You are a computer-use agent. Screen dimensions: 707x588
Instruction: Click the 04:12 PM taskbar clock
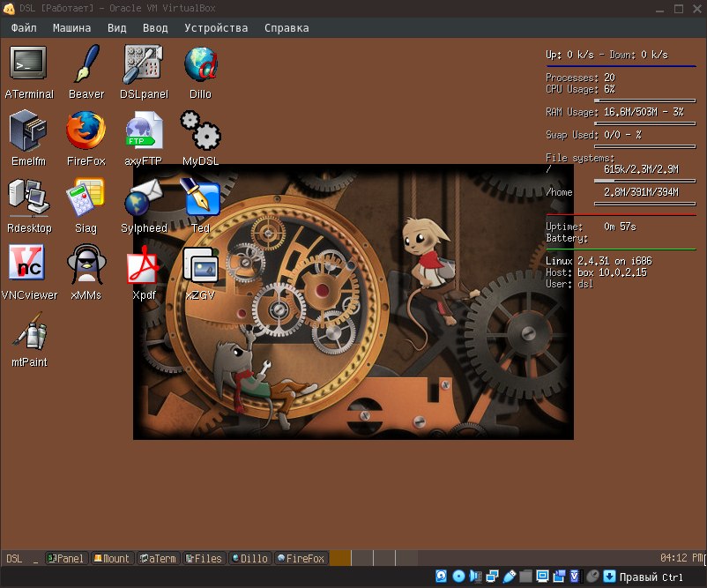681,558
